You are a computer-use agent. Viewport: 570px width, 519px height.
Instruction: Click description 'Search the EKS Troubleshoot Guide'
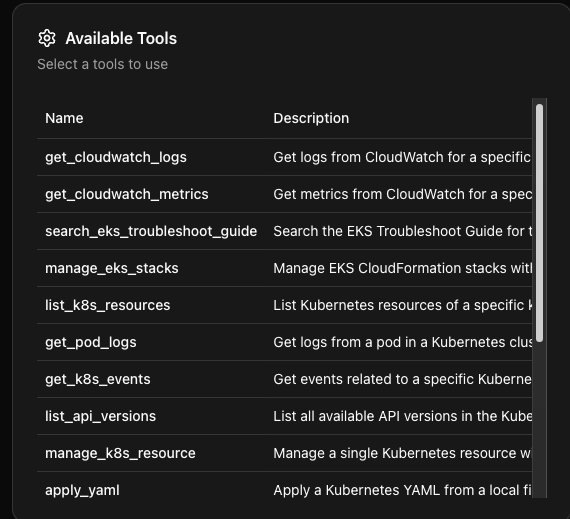tap(388, 231)
